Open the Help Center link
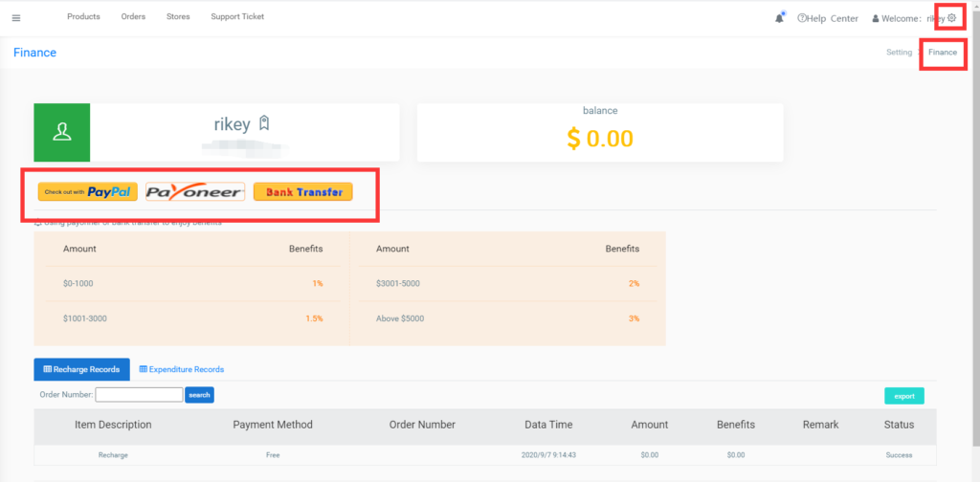 (x=828, y=19)
